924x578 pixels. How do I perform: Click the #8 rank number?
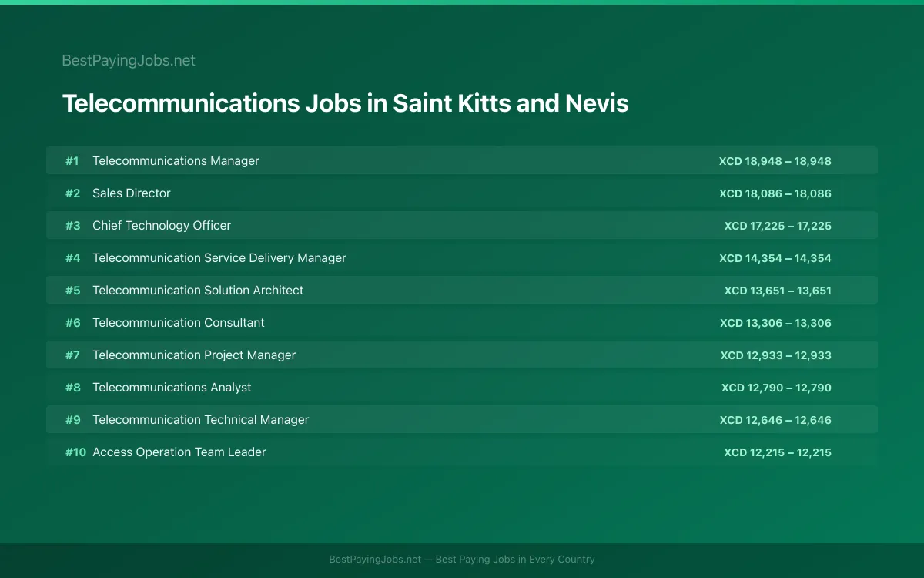tap(72, 388)
